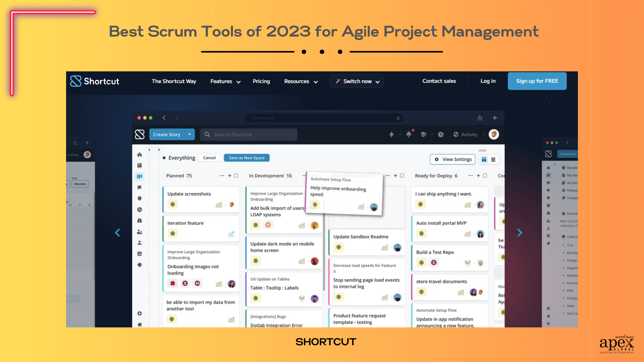Switch to the list view toggle under VIEW
This screenshot has height=362, width=644.
[x=493, y=160]
